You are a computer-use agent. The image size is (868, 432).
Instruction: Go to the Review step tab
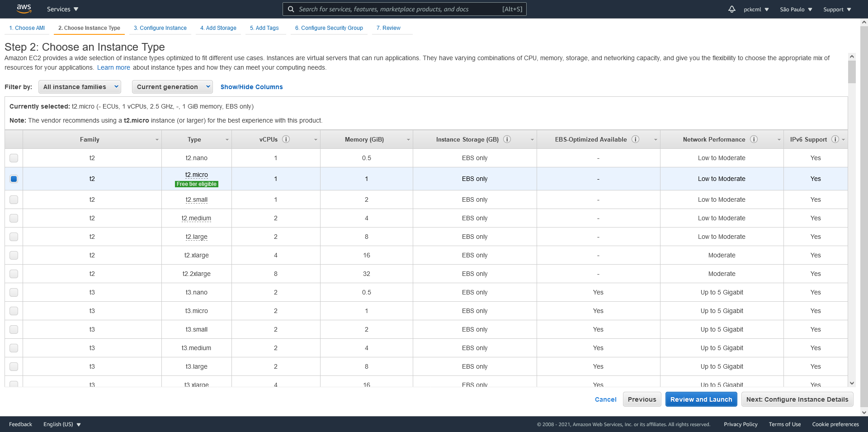pyautogui.click(x=388, y=28)
